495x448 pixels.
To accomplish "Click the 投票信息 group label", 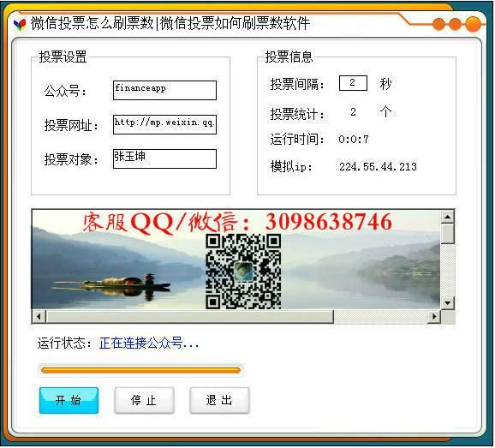I will tap(289, 57).
